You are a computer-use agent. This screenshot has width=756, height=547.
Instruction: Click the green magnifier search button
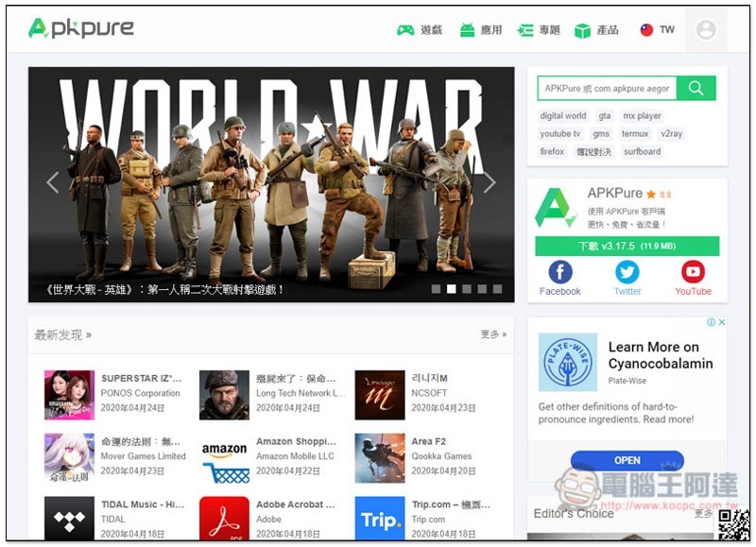[696, 88]
